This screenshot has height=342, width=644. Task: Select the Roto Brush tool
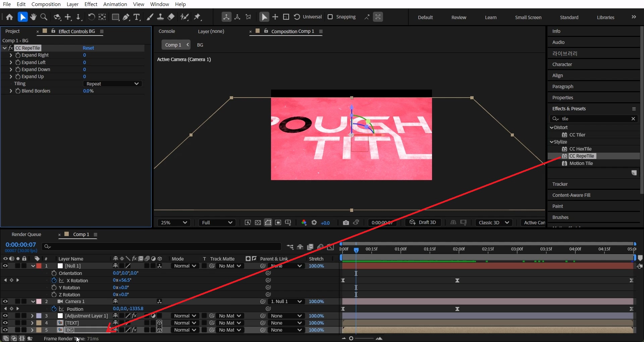coord(184,17)
